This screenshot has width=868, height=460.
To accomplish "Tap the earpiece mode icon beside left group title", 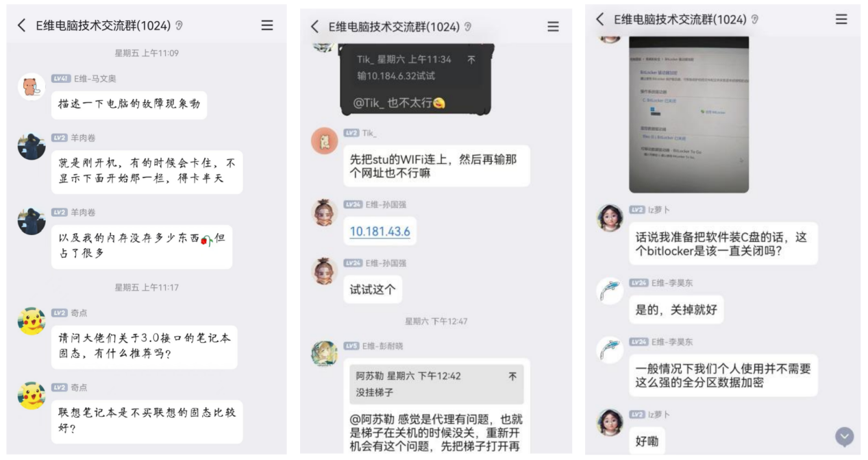I will [179, 25].
